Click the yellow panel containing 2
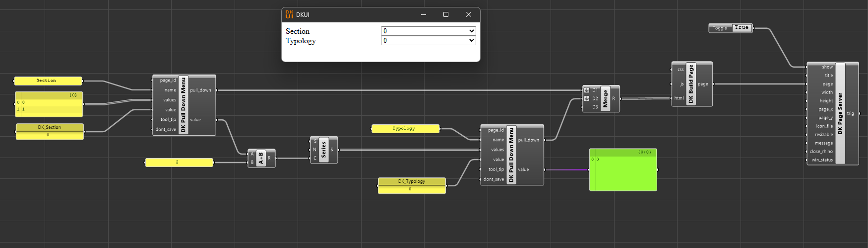 pos(179,163)
